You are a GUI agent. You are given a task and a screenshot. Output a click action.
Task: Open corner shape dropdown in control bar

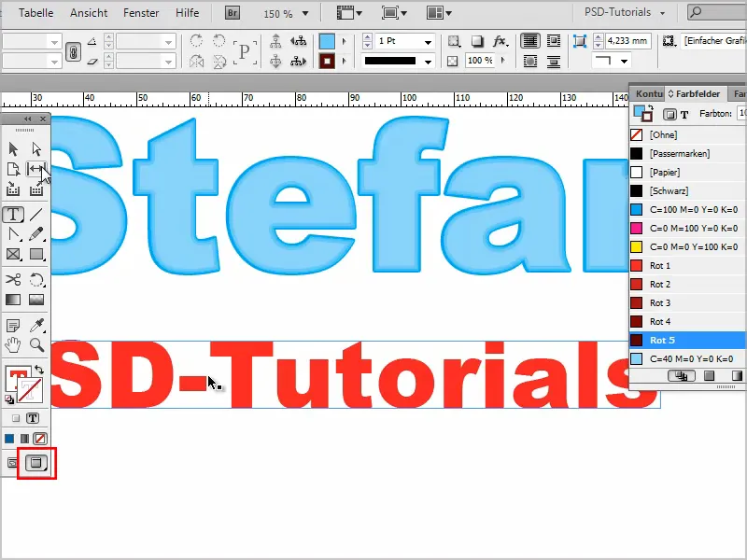click(624, 62)
